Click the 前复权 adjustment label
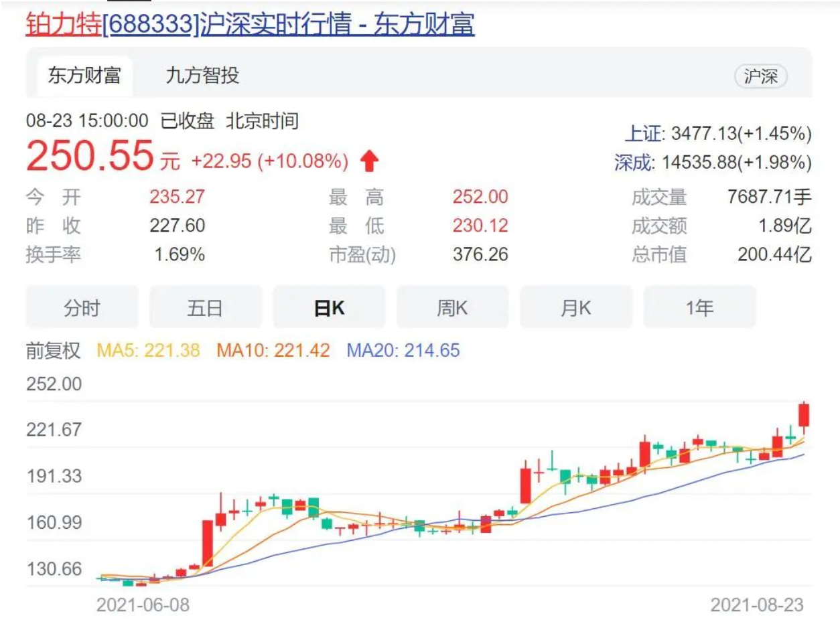Image resolution: width=840 pixels, height=638 pixels. 53,350
